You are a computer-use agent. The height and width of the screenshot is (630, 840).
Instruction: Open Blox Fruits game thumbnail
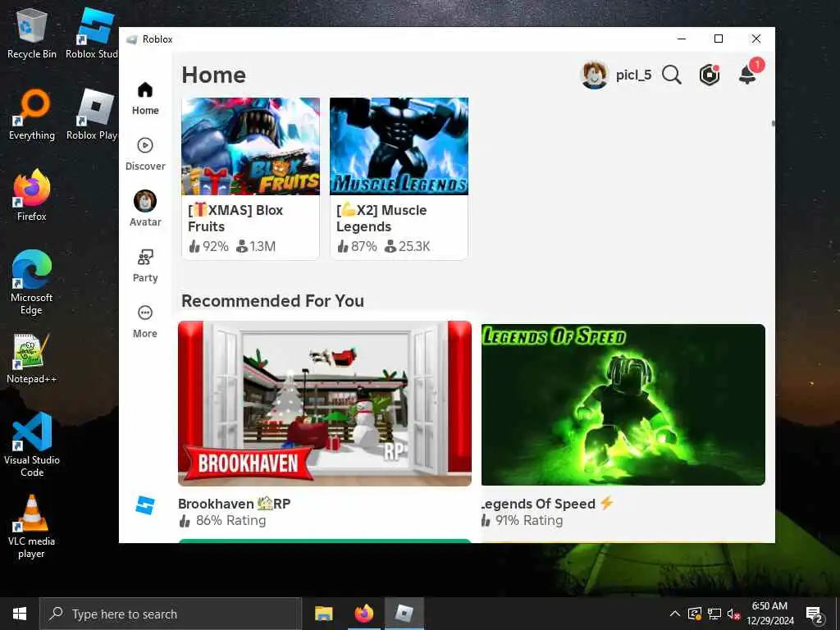tap(251, 146)
